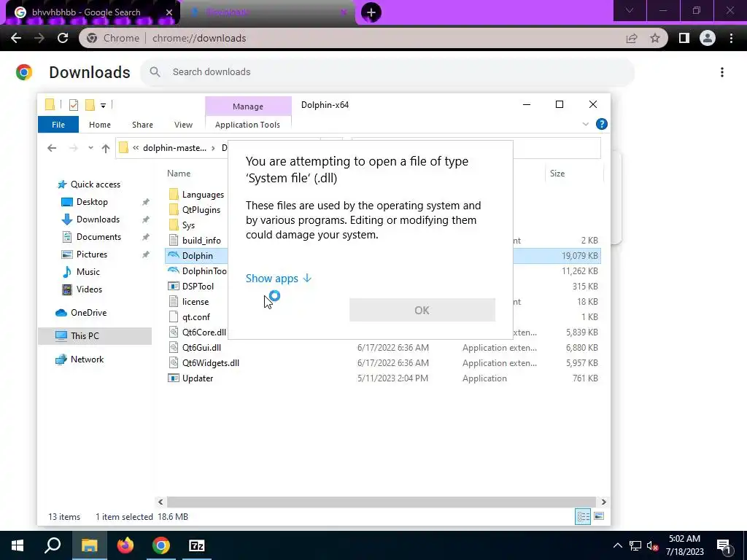Go back using Chrome back arrow
Screen dimensions: 747x560
(x=16, y=38)
